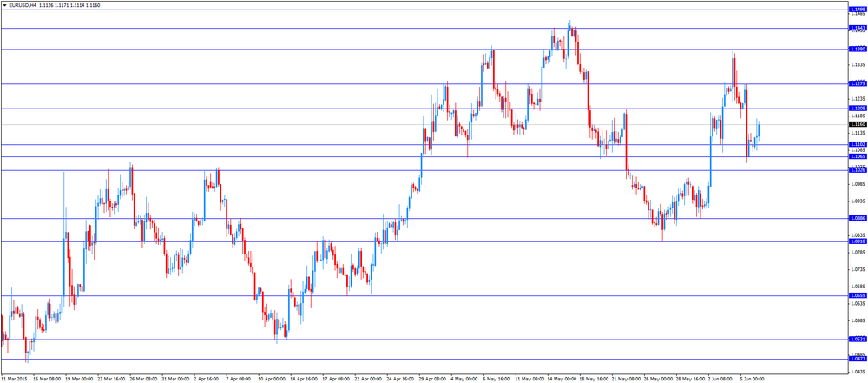Click the 4 May 00:00 time label
This screenshot has width=868, height=383.
[464, 380]
